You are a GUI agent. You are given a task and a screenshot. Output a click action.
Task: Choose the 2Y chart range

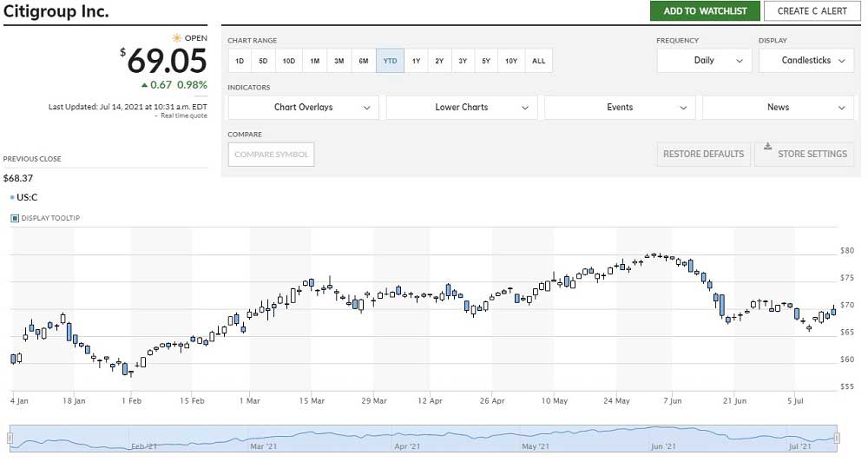[x=439, y=61]
